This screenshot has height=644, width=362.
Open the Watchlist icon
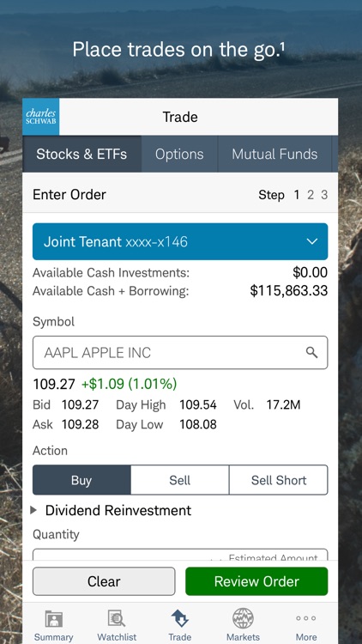point(117,618)
